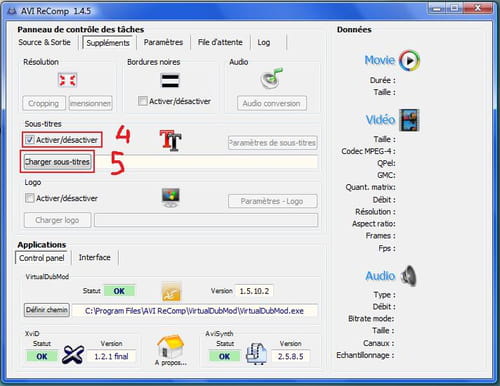Click the Movie play disc icon
This screenshot has height=386, width=500.
[410, 61]
